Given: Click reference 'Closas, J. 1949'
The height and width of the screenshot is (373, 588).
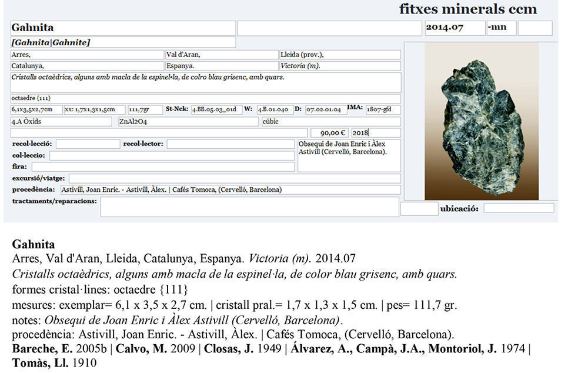Looking at the screenshot, I should click(243, 349).
